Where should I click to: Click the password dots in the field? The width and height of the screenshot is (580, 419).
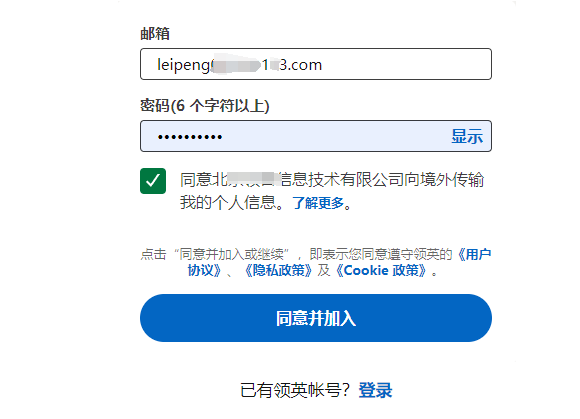pos(190,137)
